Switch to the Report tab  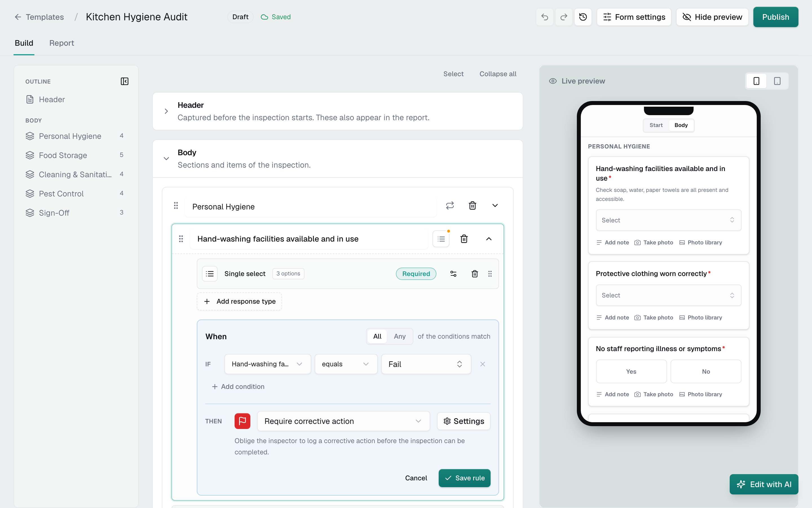(62, 43)
